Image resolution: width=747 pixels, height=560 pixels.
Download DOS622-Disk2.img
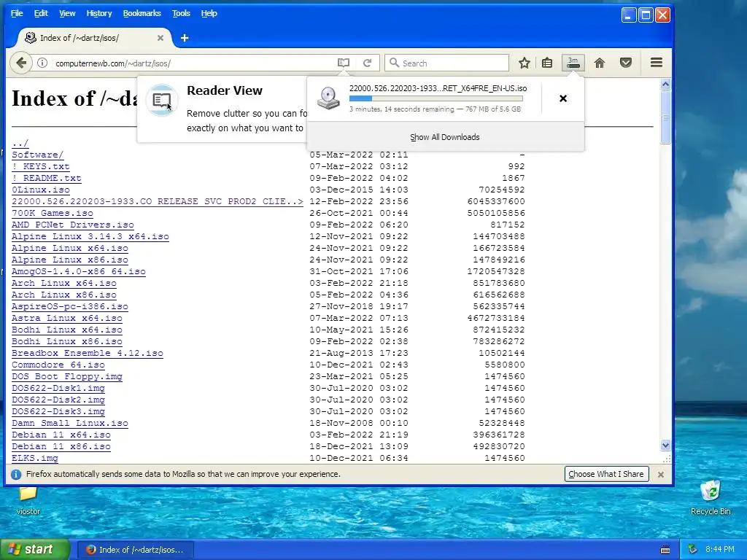coord(58,400)
